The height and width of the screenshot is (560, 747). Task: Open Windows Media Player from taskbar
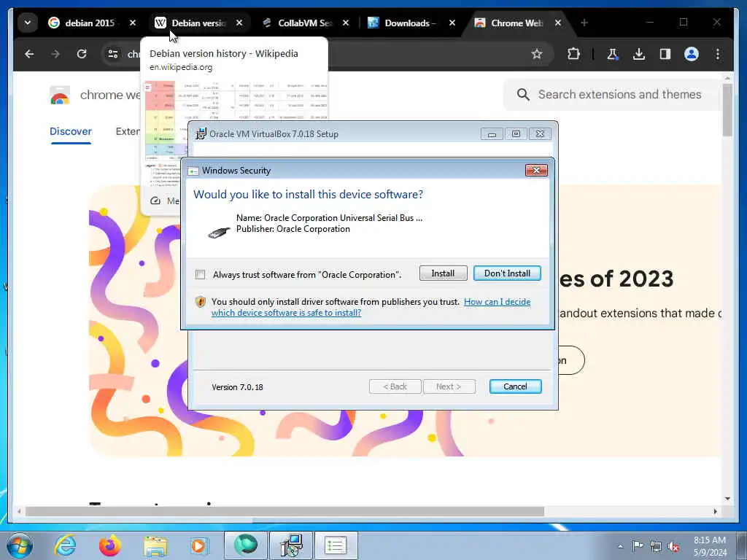199,545
